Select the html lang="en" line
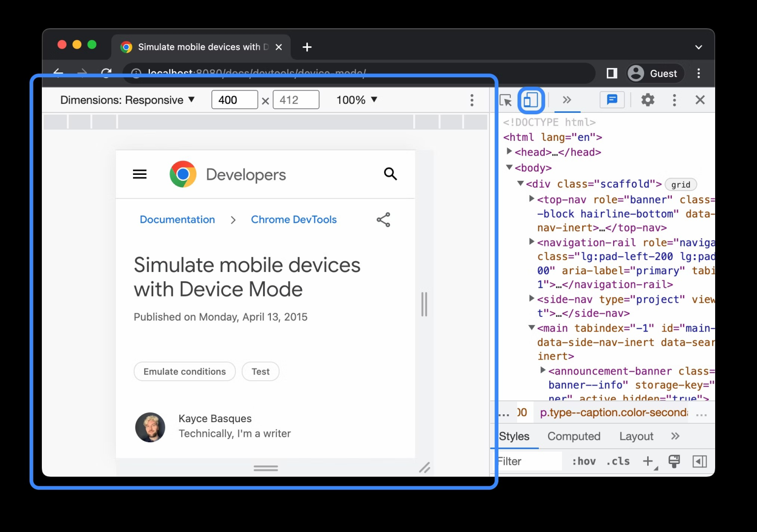757x532 pixels. [553, 137]
